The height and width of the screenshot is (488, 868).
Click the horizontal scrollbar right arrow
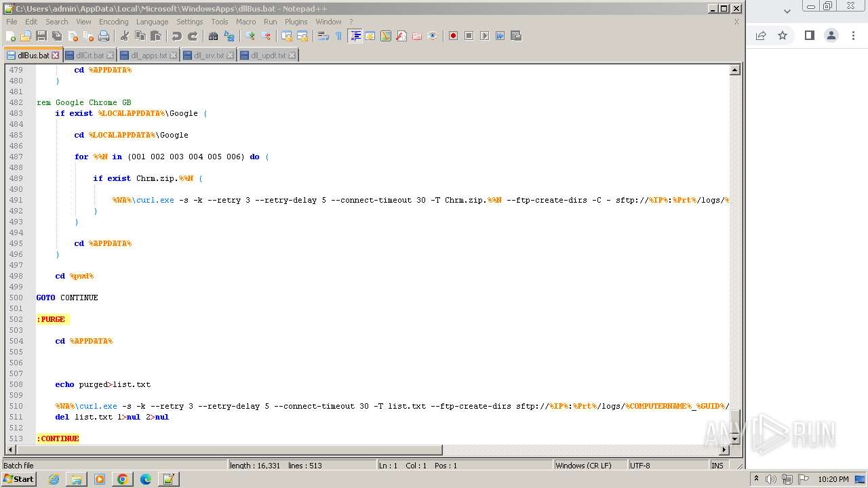click(724, 450)
